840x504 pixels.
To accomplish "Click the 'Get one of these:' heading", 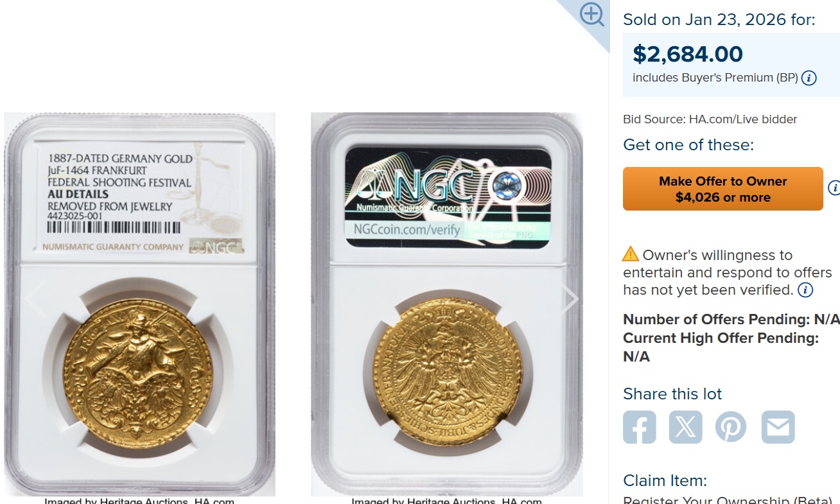I will [x=688, y=145].
